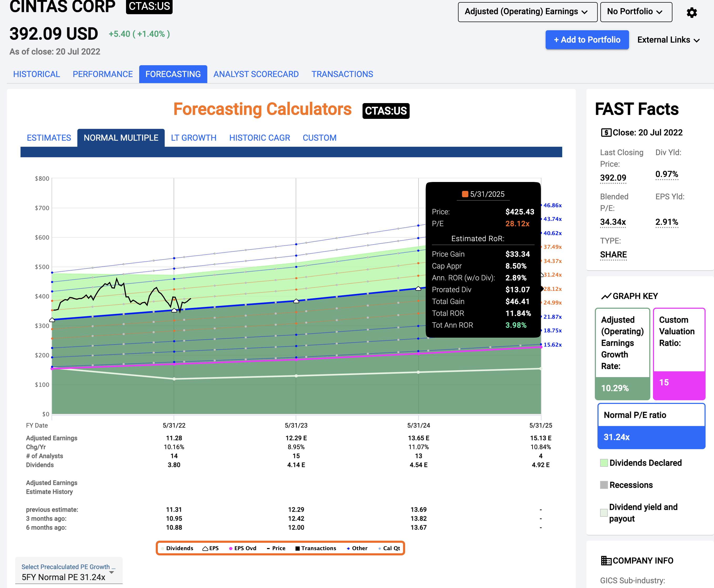Toggle the Price line in chart legend
The width and height of the screenshot is (714, 588).
coord(276,548)
